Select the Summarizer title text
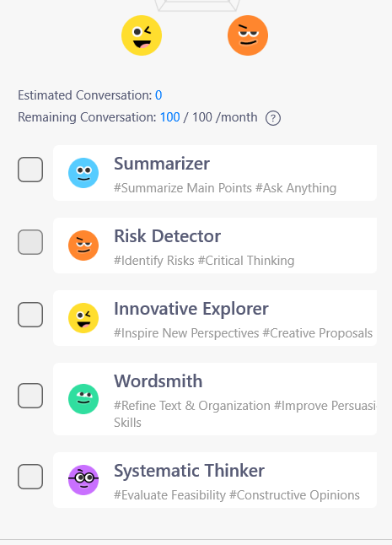The width and height of the screenshot is (392, 545). point(162,164)
